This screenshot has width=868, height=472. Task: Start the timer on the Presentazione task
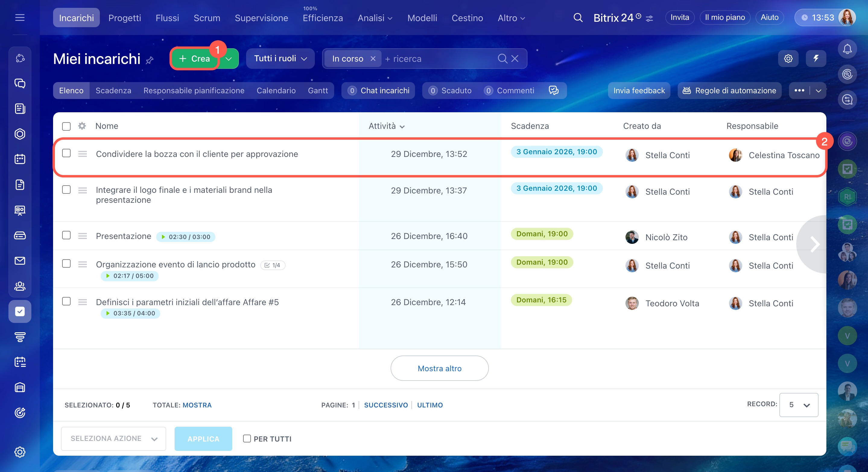pyautogui.click(x=163, y=237)
